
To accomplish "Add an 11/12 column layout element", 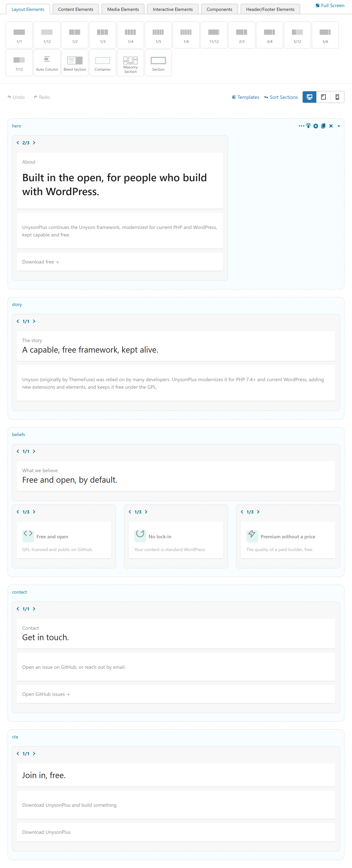I will point(214,35).
